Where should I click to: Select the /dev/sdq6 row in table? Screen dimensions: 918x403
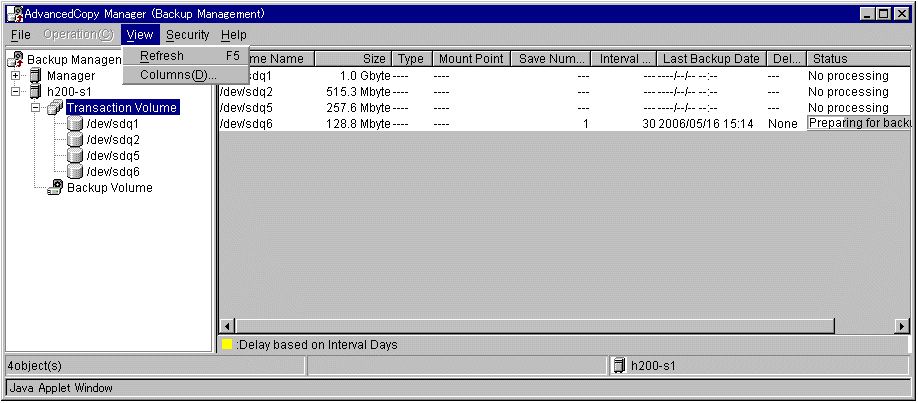pyautogui.click(x=564, y=124)
